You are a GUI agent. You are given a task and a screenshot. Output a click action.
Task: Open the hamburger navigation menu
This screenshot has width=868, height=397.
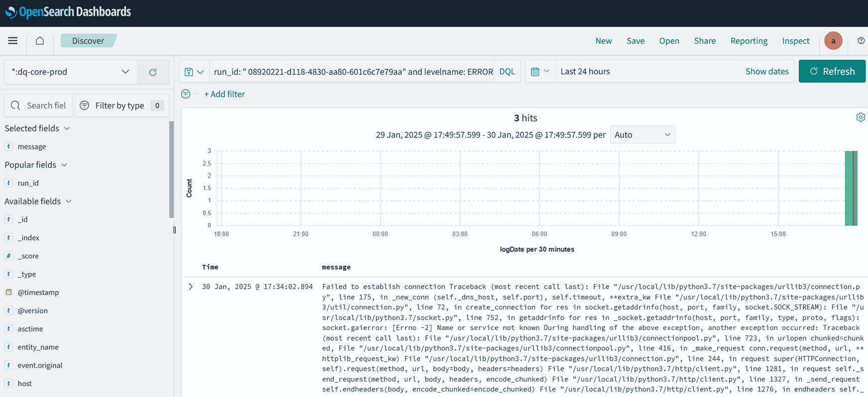pos(13,41)
